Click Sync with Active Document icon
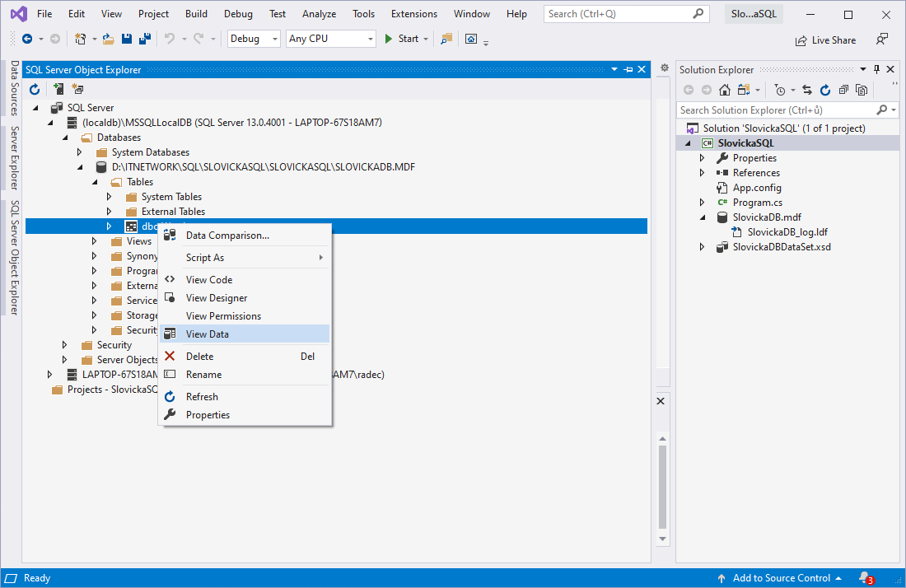 click(x=807, y=90)
